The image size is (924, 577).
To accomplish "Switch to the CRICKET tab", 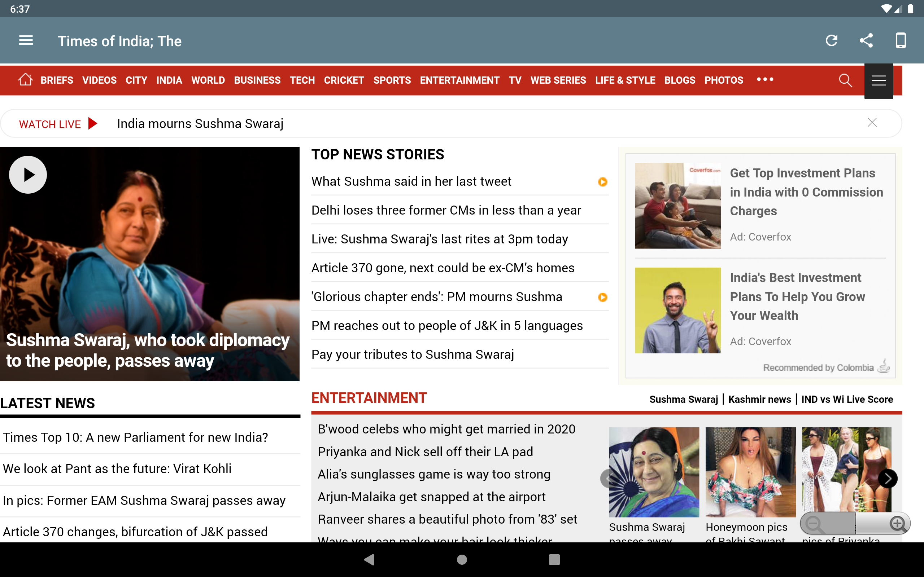I will (x=344, y=80).
